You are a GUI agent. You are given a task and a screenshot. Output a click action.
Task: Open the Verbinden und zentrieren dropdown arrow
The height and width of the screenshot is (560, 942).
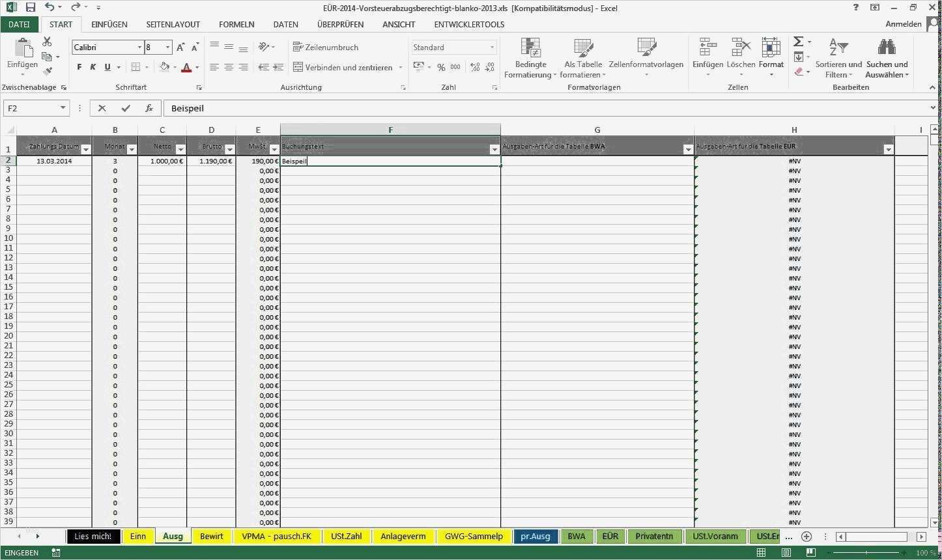tap(400, 67)
